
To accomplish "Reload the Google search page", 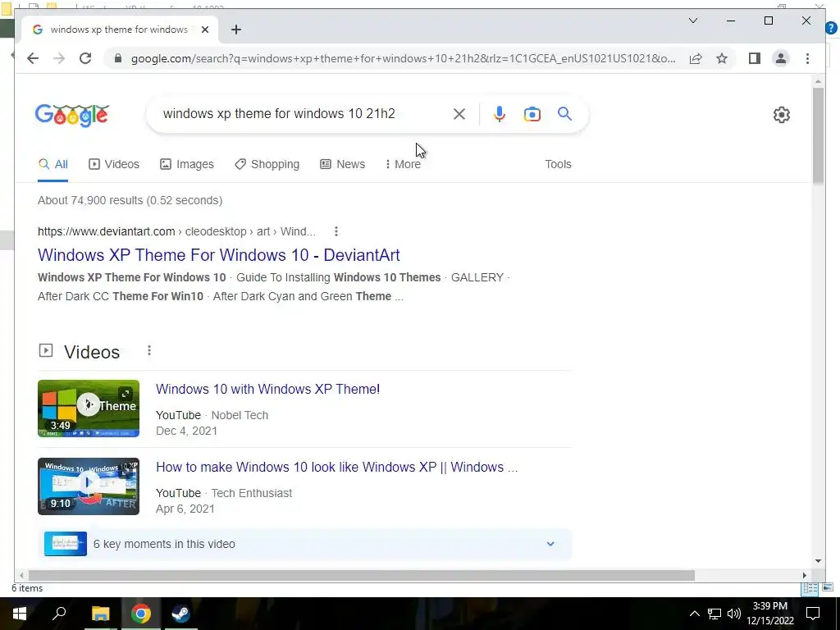I will point(85,58).
